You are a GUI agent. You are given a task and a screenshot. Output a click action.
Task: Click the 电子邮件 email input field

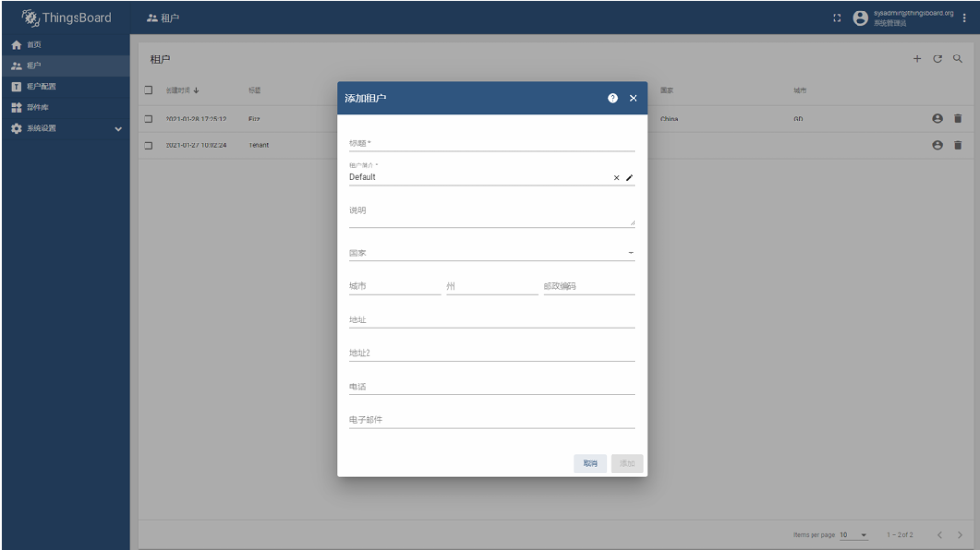tap(492, 420)
